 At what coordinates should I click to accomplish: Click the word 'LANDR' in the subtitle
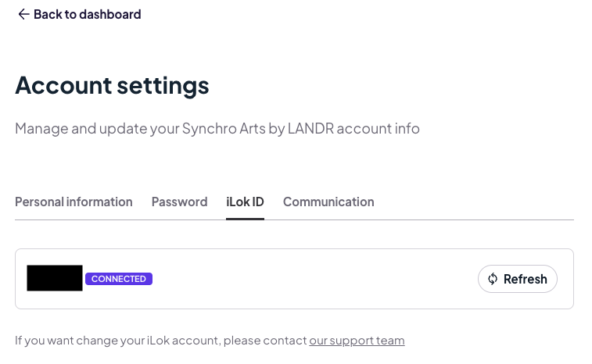[x=310, y=129]
